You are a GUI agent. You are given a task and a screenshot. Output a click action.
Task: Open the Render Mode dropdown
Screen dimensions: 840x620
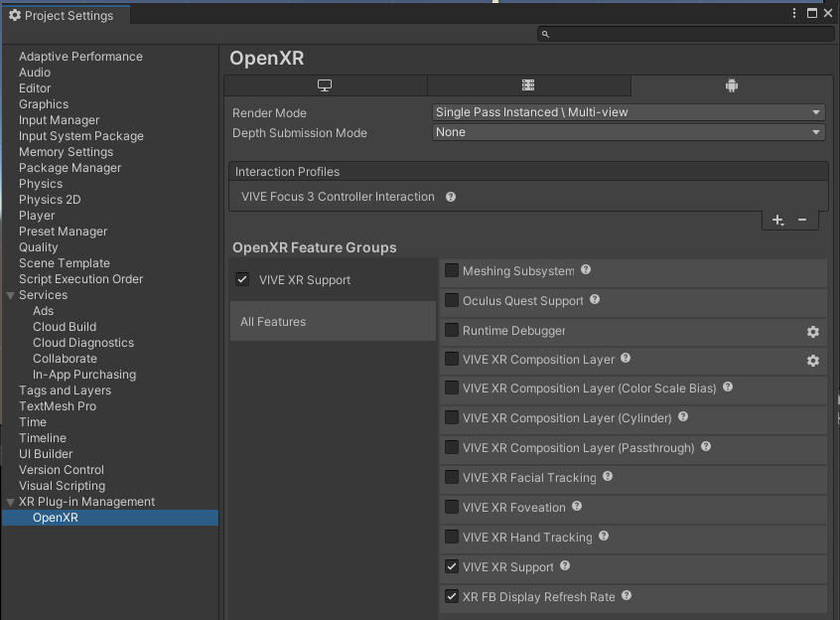point(629,112)
